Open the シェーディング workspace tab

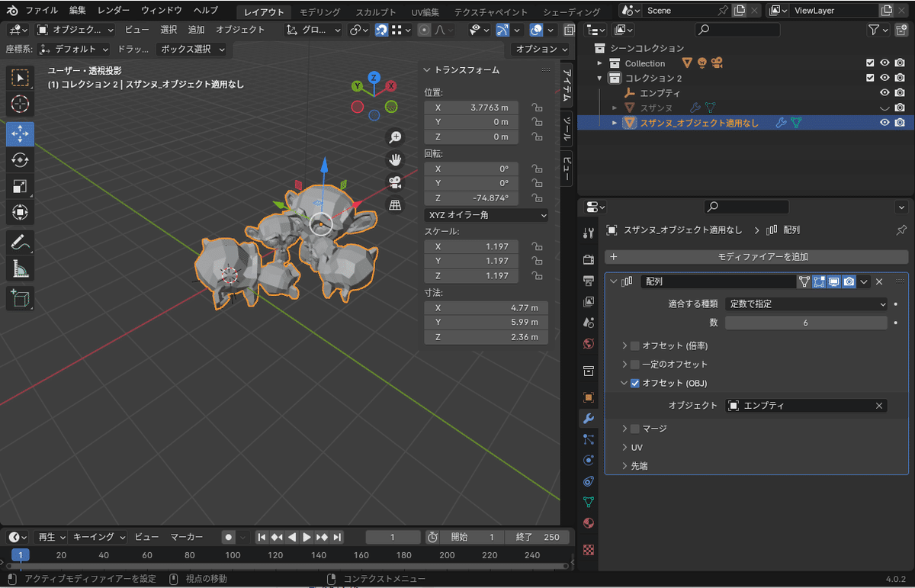(x=572, y=12)
